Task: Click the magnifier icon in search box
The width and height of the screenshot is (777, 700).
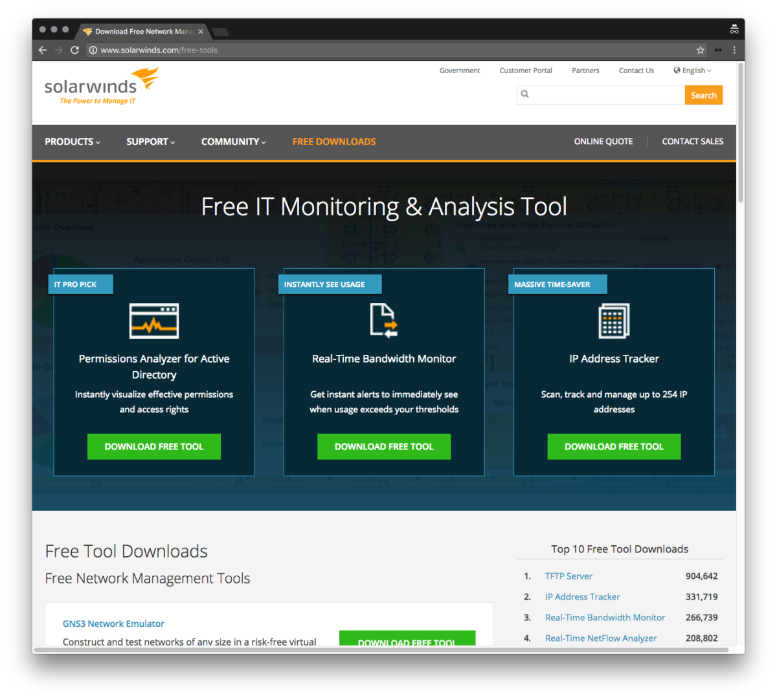Action: 525,95
